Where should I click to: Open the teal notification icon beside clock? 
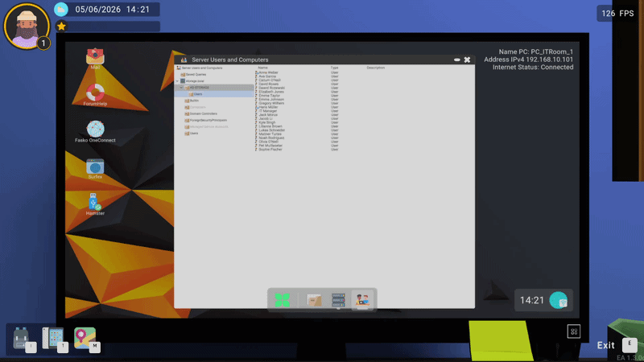point(559,300)
